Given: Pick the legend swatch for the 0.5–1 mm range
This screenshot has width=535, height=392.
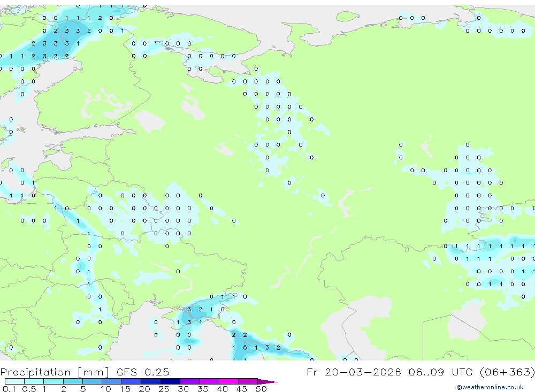Looking at the screenshot, I should [34, 381].
